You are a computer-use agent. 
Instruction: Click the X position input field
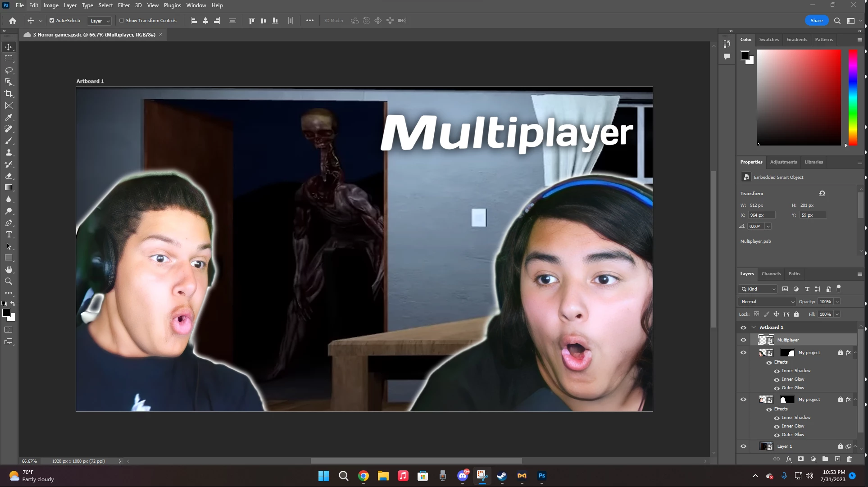pos(761,215)
